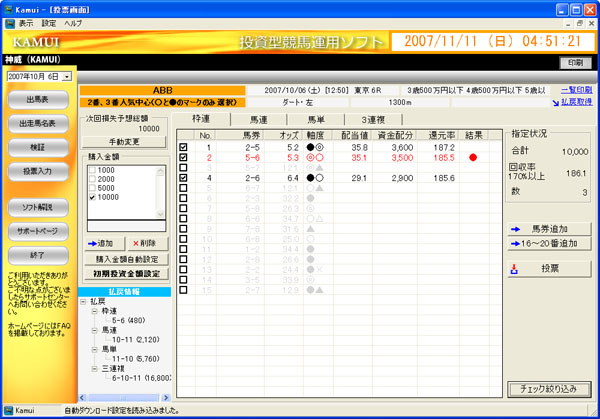
Task: Collapse the 三連複 tree node
Action: tap(96, 369)
